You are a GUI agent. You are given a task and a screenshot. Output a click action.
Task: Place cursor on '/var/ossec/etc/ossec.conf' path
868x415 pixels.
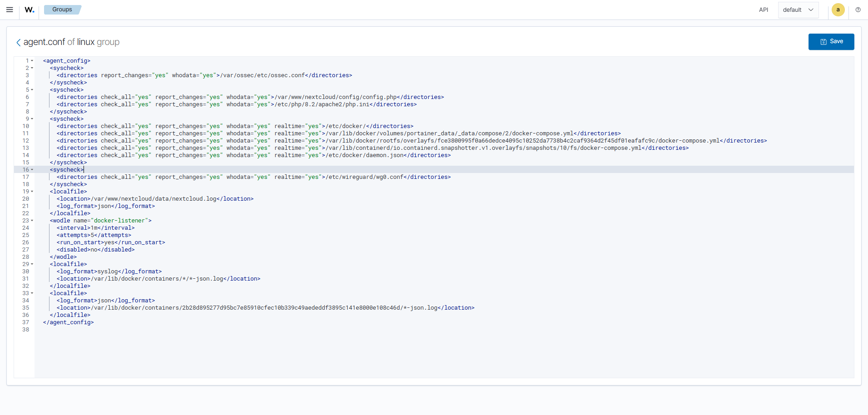click(x=262, y=75)
